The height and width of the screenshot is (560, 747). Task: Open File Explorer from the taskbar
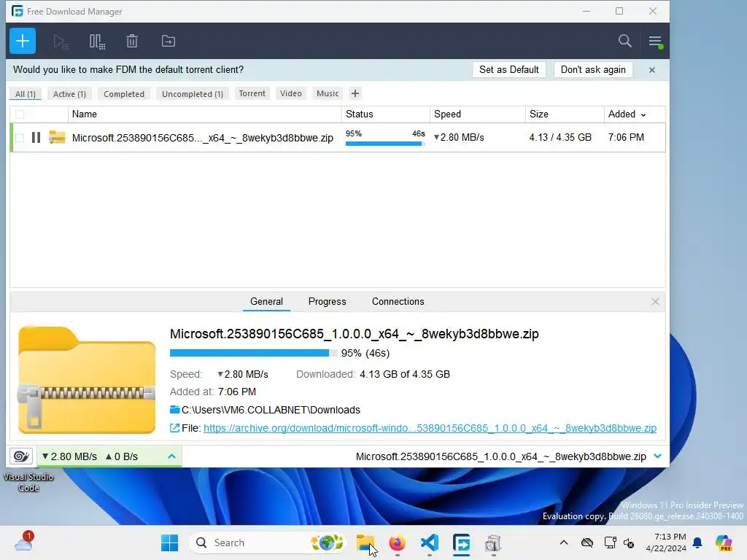(365, 542)
